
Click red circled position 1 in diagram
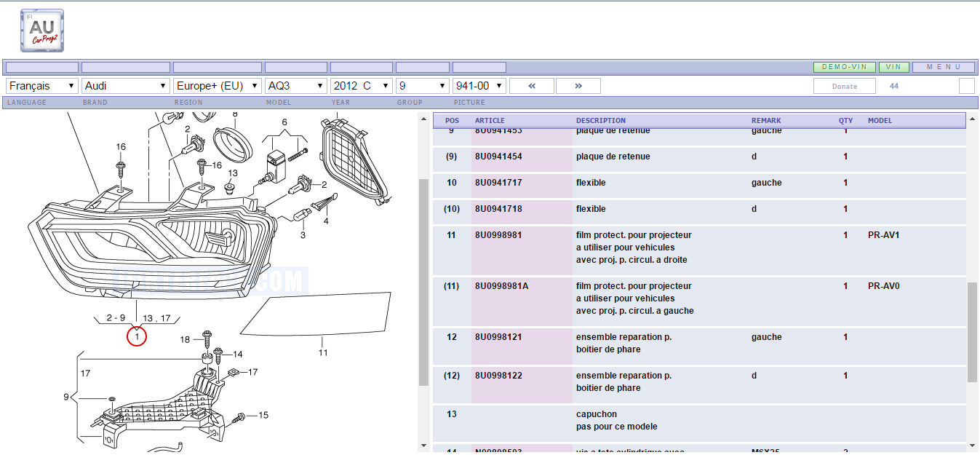[x=137, y=336]
